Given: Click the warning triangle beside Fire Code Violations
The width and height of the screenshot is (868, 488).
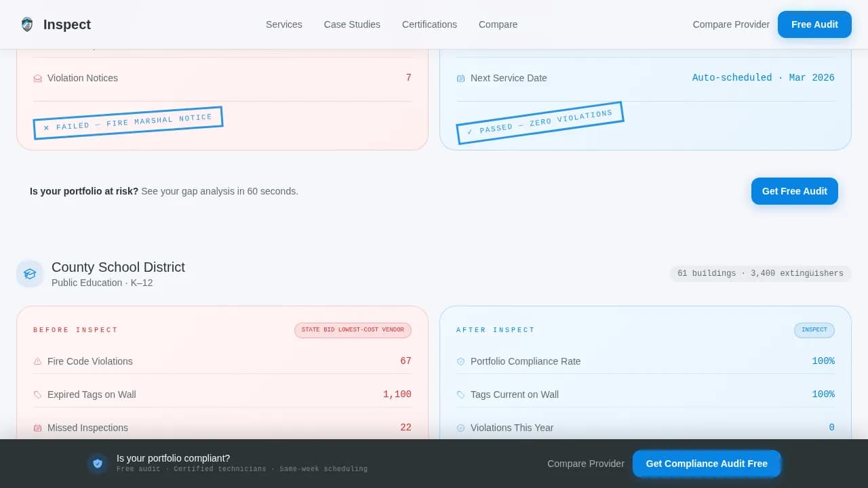Looking at the screenshot, I should pos(38,361).
